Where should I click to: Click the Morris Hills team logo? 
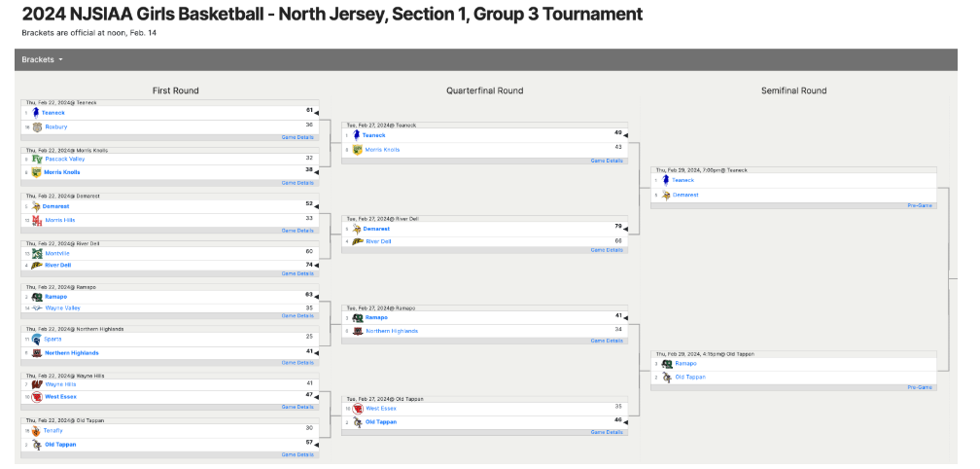(x=37, y=220)
